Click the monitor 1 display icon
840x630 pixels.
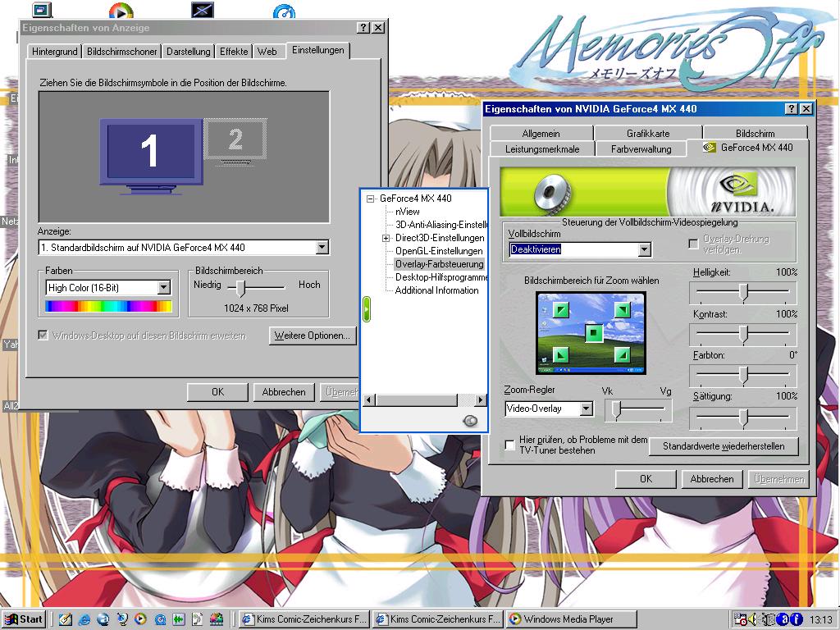150,152
